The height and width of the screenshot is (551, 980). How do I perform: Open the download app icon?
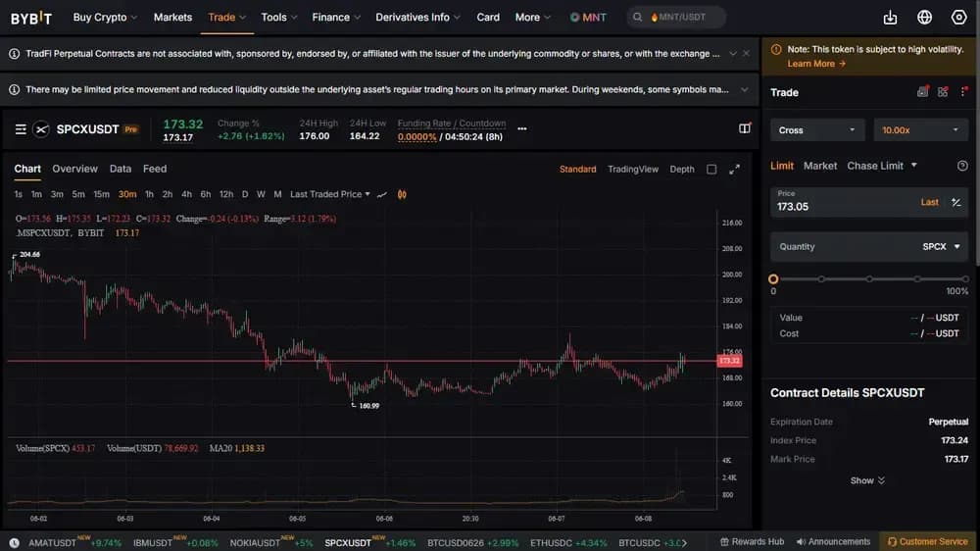pyautogui.click(x=890, y=18)
